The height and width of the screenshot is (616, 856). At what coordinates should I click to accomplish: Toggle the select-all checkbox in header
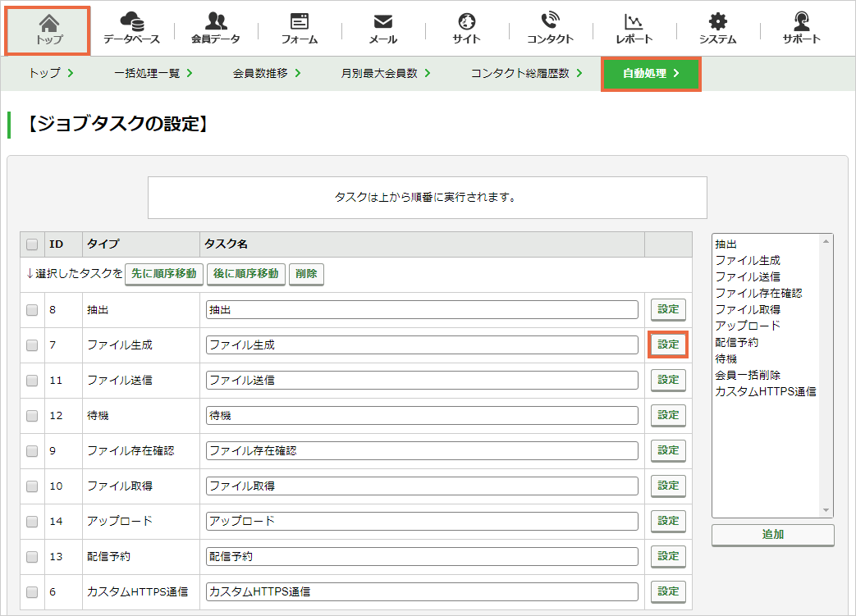coord(32,244)
